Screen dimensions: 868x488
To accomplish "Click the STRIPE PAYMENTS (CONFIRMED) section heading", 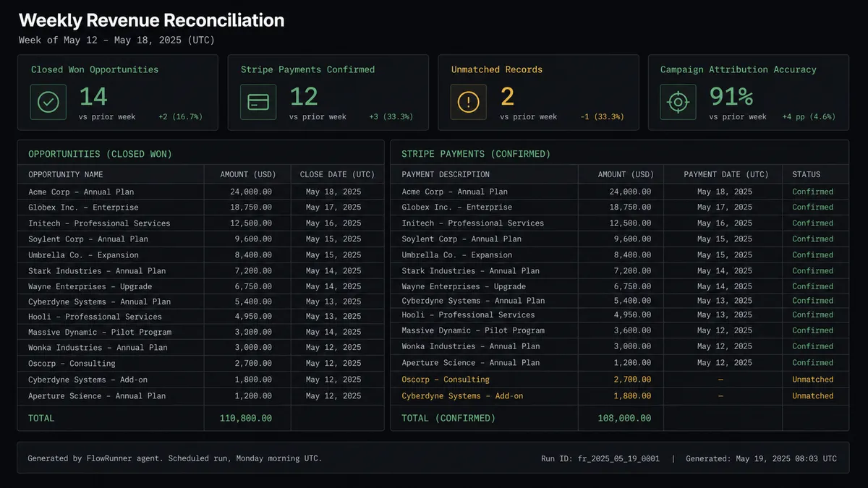I will coord(476,154).
